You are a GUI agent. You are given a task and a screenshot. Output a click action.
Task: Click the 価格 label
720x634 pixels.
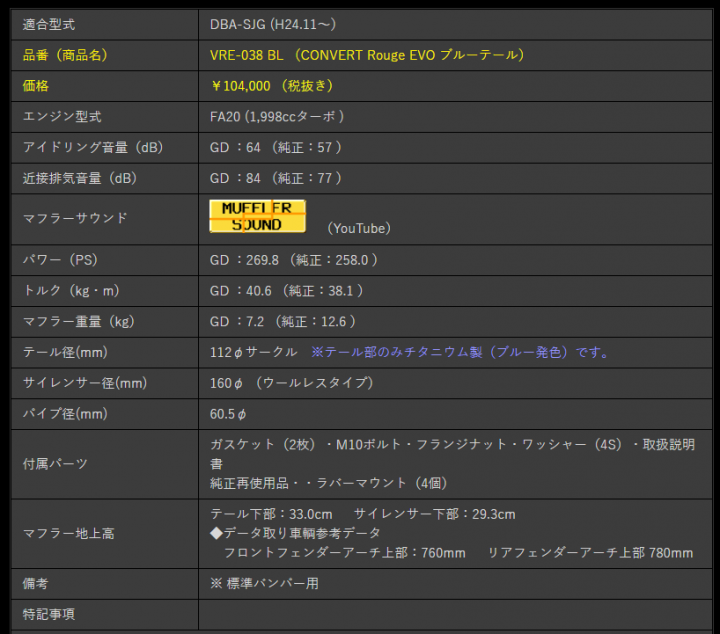36,86
